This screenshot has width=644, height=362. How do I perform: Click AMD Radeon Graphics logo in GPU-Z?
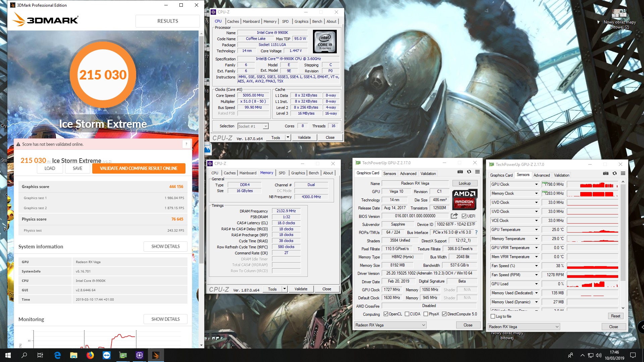click(464, 199)
